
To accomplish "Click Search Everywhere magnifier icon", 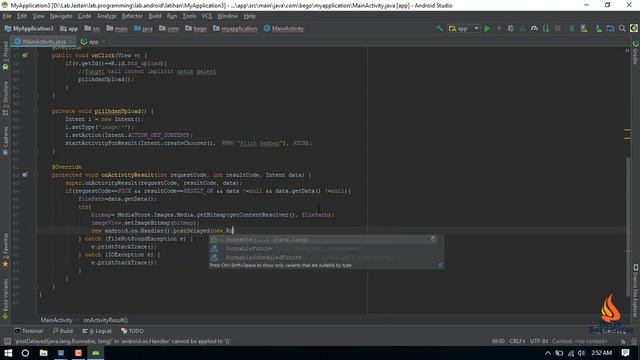I will pyautogui.click(x=622, y=29).
